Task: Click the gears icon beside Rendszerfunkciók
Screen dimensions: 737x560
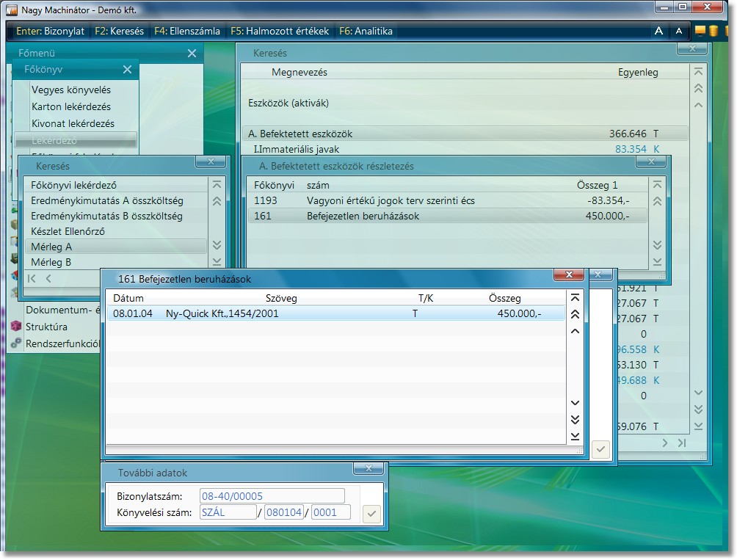Action: (16, 343)
